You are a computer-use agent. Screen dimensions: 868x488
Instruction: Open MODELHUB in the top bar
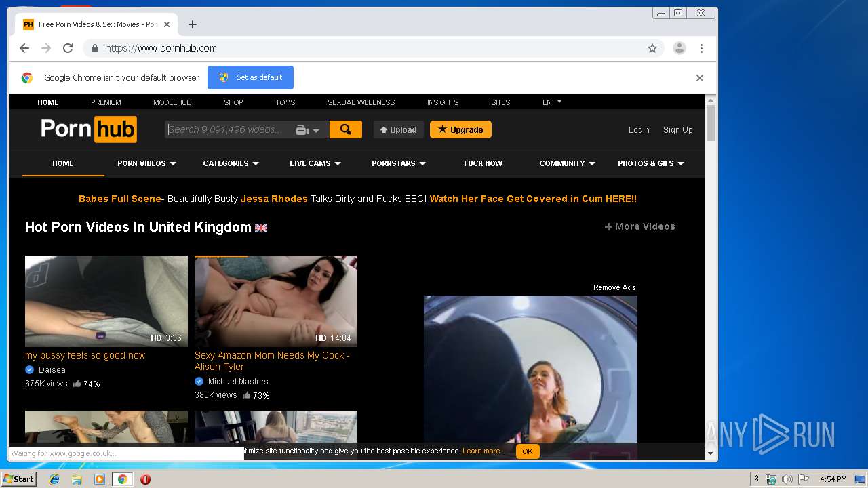[172, 102]
